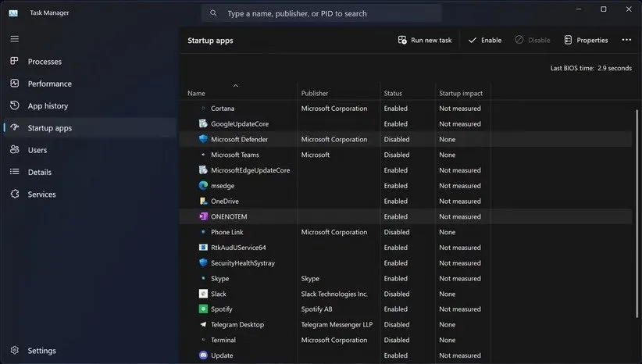642x364 pixels.
Task: Click the Discord Update icon
Action: (x=203, y=355)
